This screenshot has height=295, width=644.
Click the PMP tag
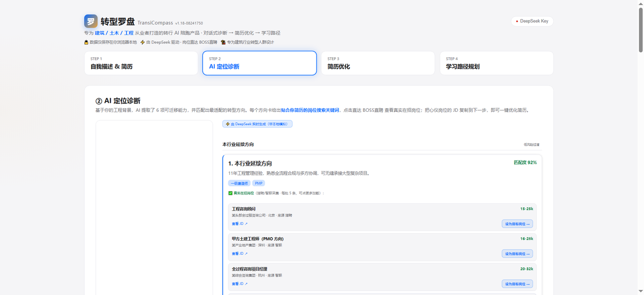coord(259,183)
